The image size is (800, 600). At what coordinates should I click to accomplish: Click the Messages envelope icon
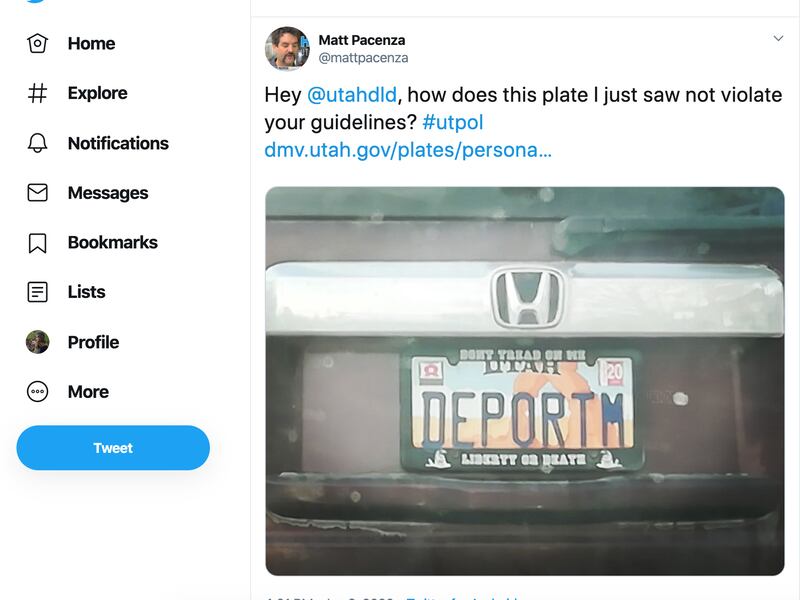point(37,193)
